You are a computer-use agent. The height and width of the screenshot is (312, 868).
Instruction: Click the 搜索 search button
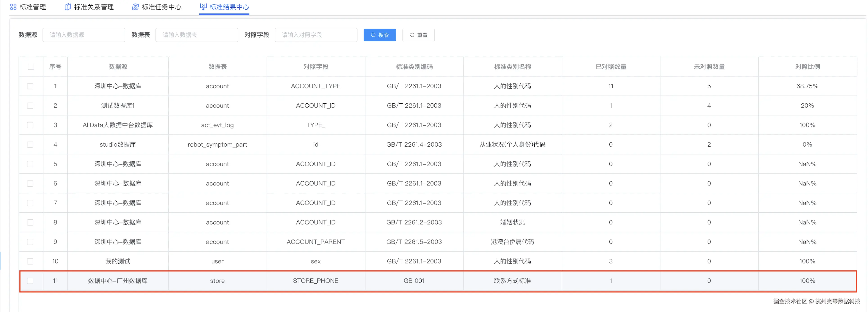click(x=380, y=35)
